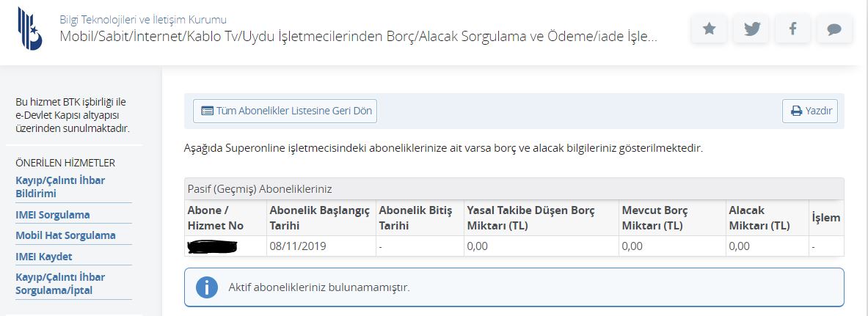Open Mobil Hat Sorgulama link
The height and width of the screenshot is (316, 868).
click(65, 235)
